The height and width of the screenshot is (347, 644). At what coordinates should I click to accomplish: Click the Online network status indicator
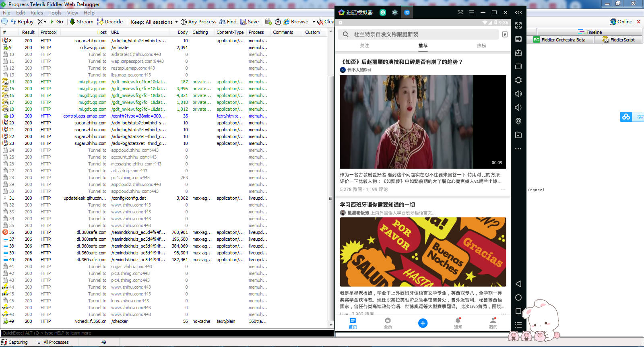pyautogui.click(x=621, y=22)
